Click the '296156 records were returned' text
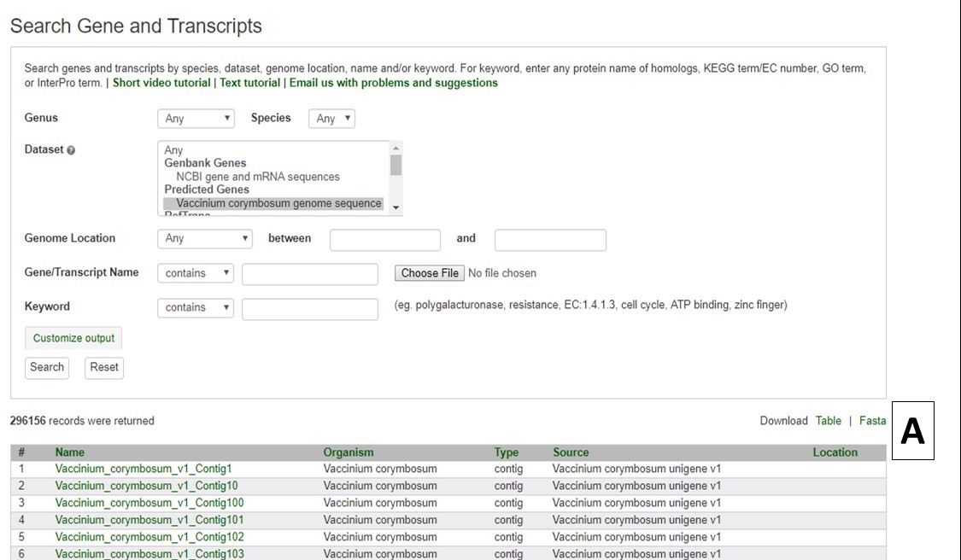 [x=82, y=421]
